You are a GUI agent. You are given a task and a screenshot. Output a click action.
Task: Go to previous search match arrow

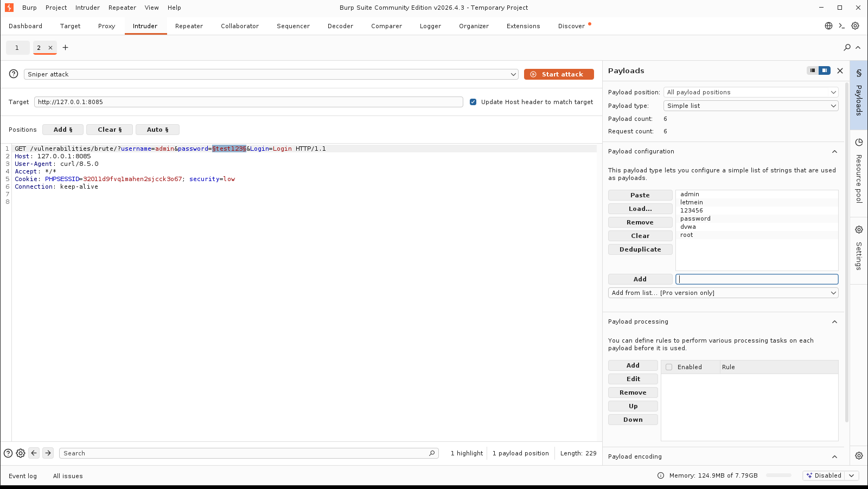click(34, 453)
